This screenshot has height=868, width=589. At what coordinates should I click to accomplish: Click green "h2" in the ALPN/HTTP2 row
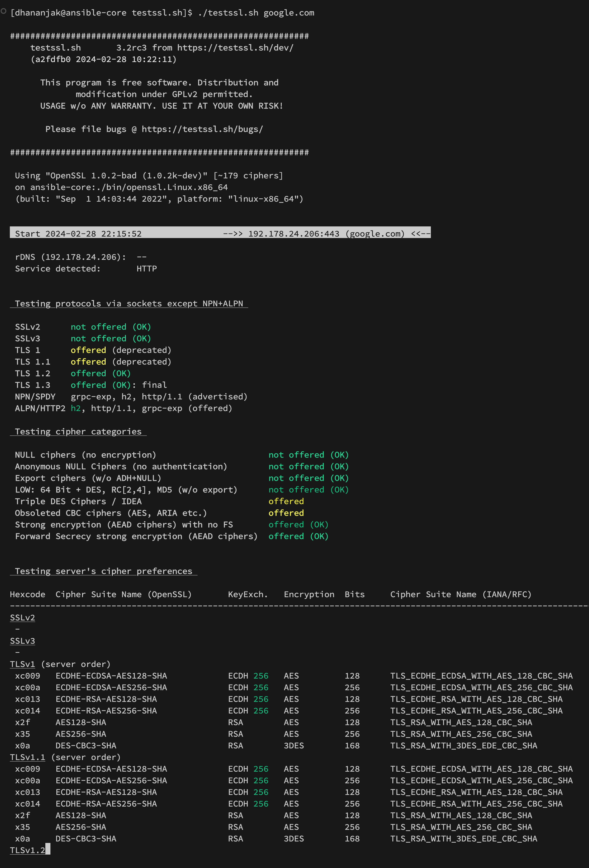pyautogui.click(x=75, y=408)
